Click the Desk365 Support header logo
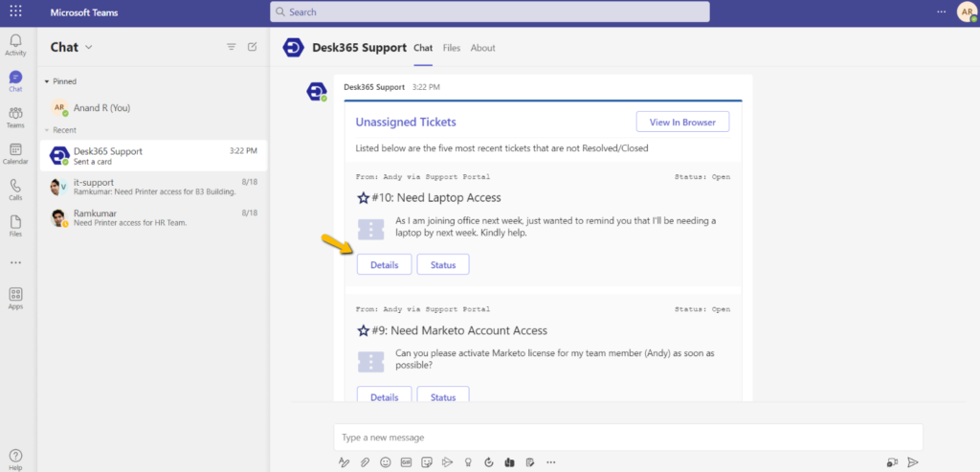 pos(293,48)
